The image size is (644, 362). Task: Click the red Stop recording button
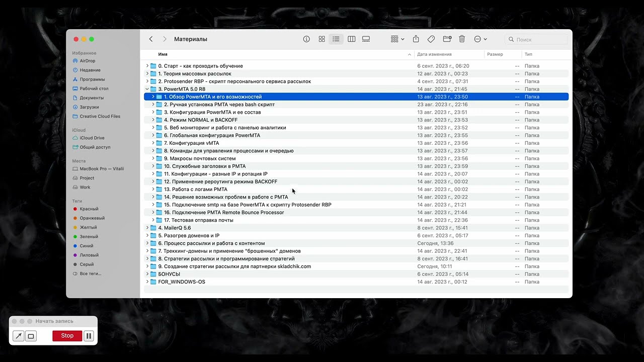click(x=67, y=336)
